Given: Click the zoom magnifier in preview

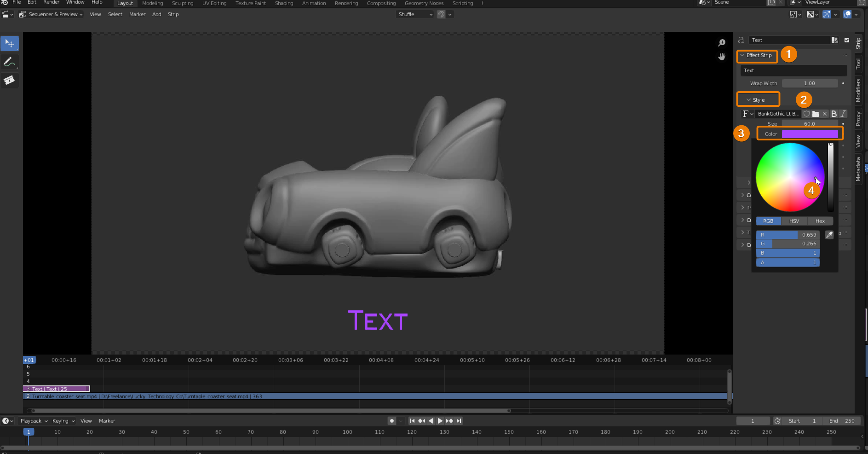Looking at the screenshot, I should pyautogui.click(x=722, y=43).
